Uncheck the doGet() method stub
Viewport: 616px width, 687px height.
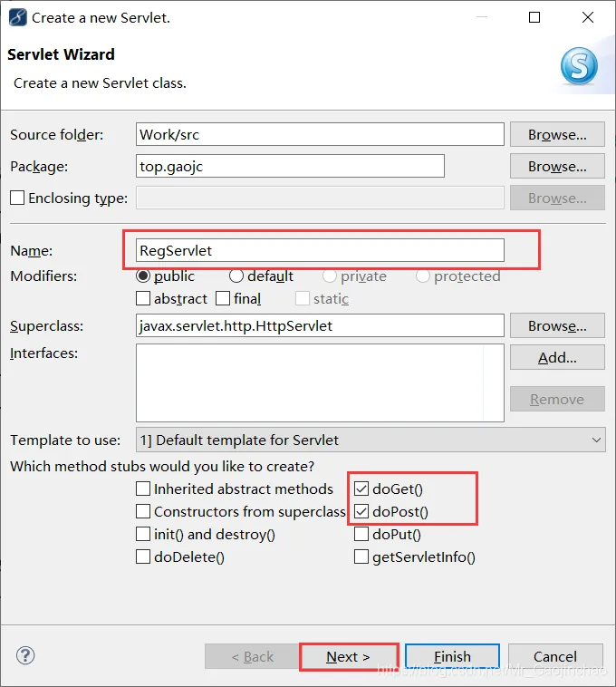pos(361,489)
